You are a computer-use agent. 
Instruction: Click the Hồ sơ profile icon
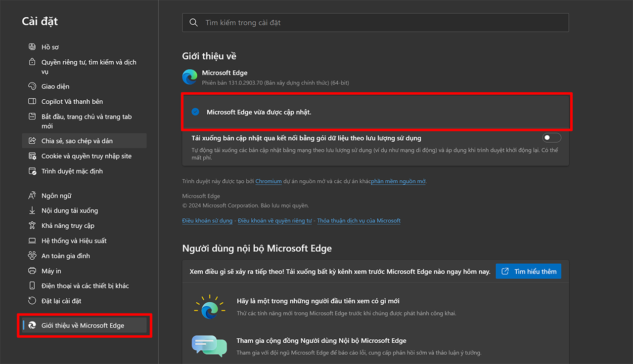point(32,47)
